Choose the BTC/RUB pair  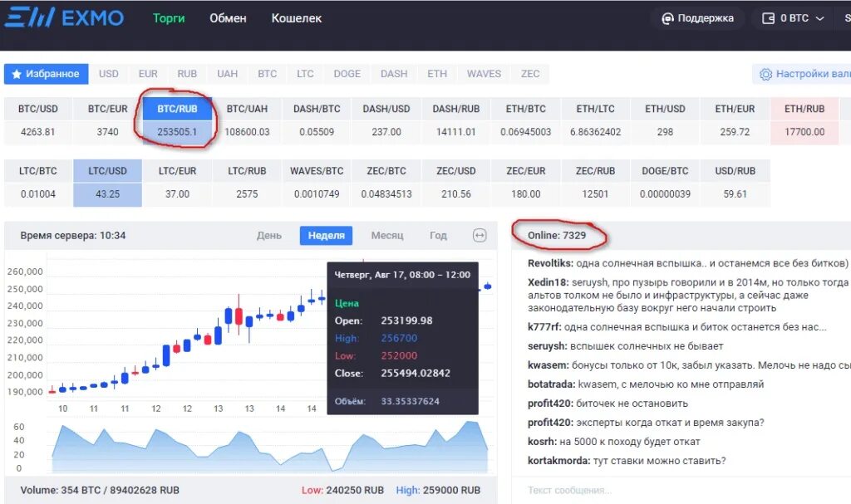(x=178, y=120)
